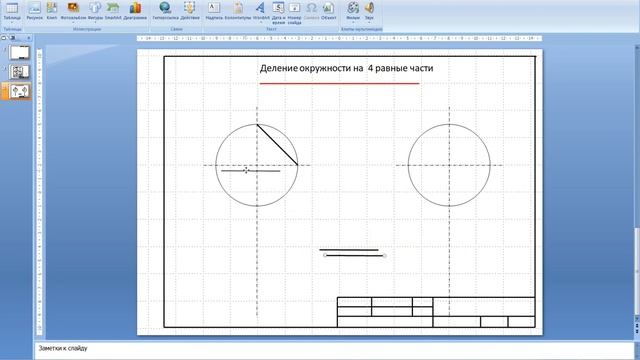Click the Номер слайда icon
Screen dimensions: 640x360
294,12
